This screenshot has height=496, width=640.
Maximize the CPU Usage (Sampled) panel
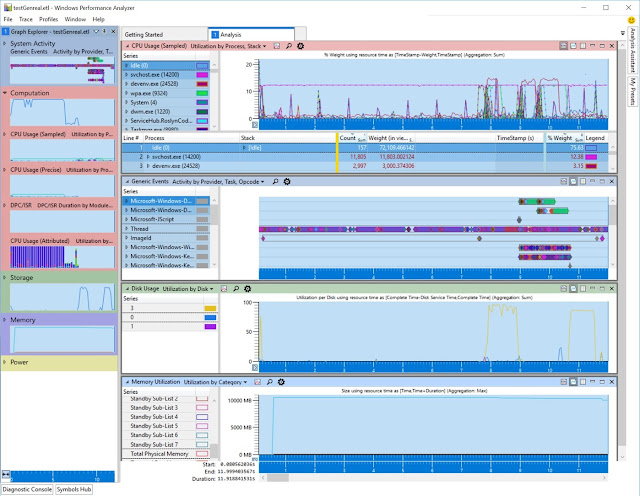[x=602, y=46]
